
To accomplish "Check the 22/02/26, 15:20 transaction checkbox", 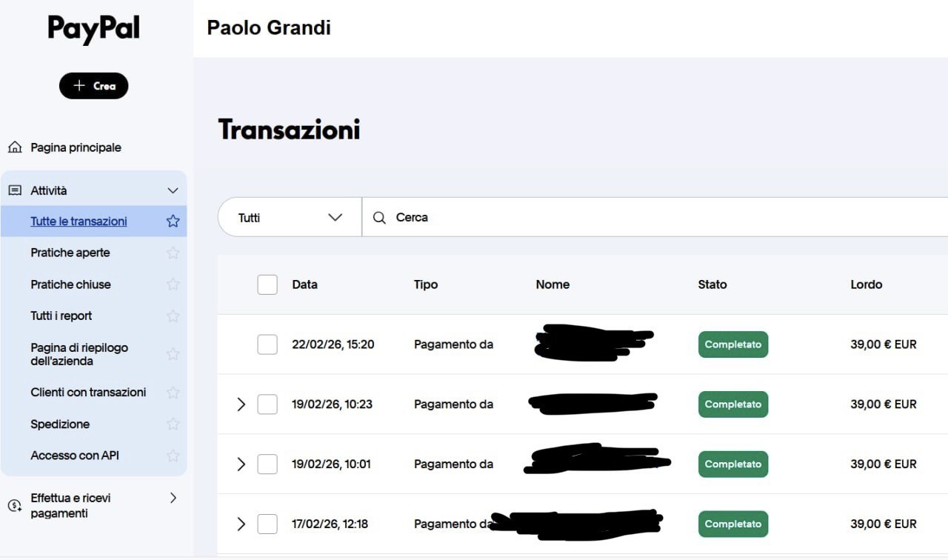I will tap(267, 344).
